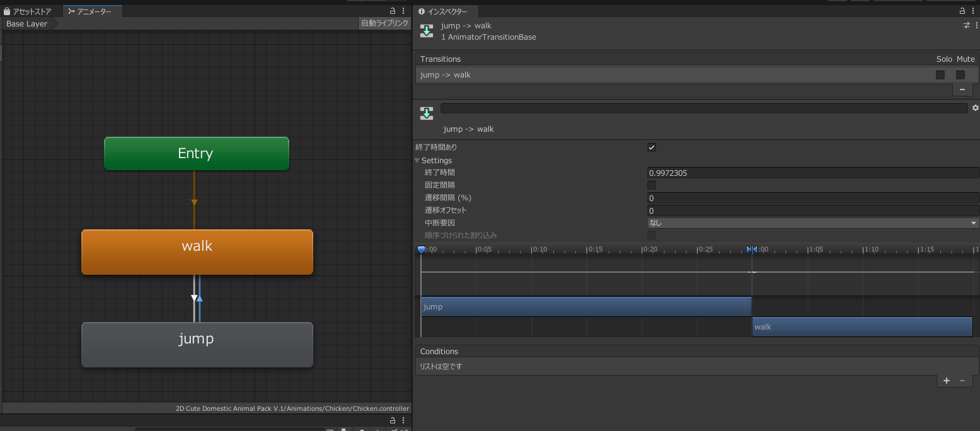Viewport: 980px width, 431px height.
Task: Click the リストは空です text
Action: 441,366
